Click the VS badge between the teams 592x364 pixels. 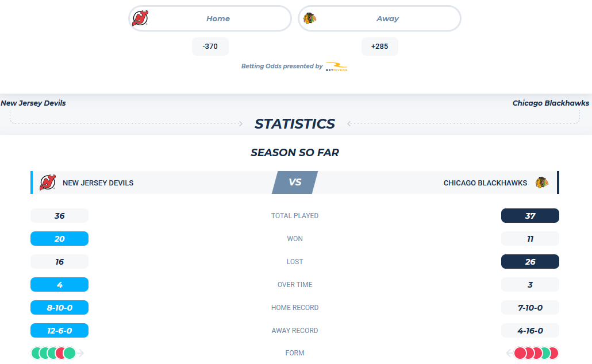click(295, 183)
